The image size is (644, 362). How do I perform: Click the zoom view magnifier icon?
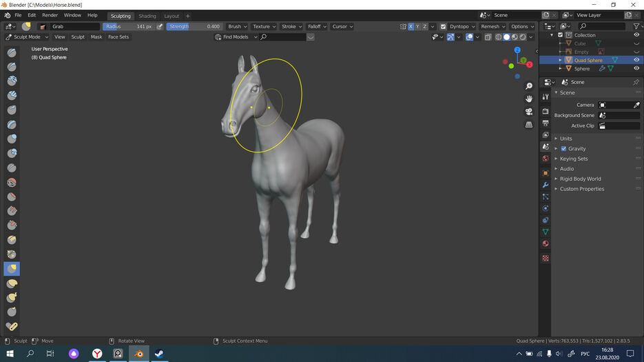click(529, 86)
